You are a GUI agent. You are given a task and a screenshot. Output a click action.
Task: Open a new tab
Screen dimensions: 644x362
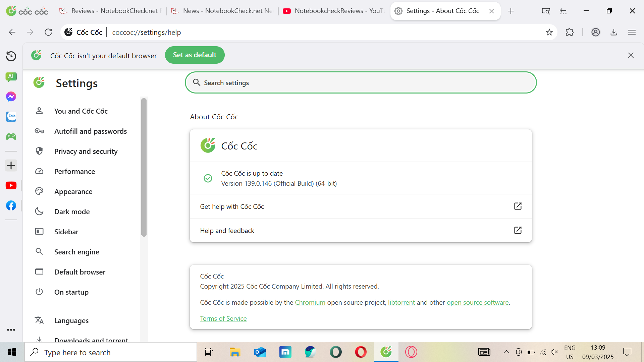(511, 11)
